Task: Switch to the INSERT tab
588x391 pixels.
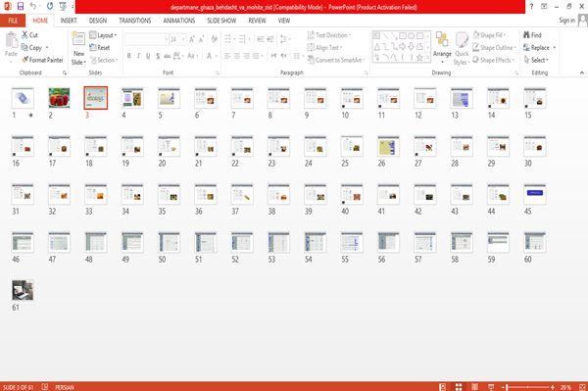Action: (x=69, y=21)
